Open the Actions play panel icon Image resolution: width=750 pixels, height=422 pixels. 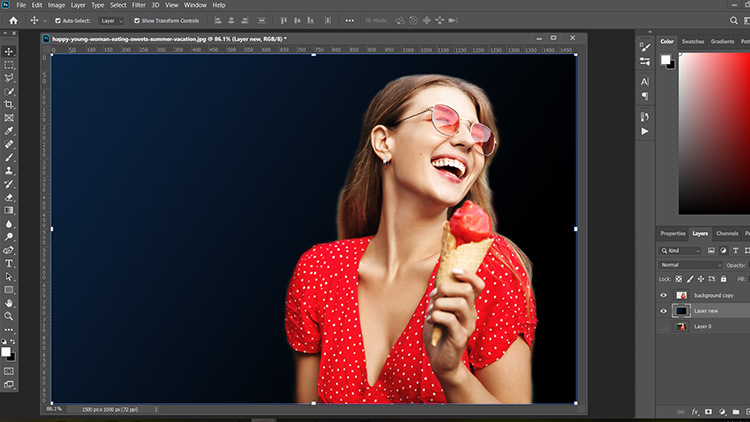point(645,131)
